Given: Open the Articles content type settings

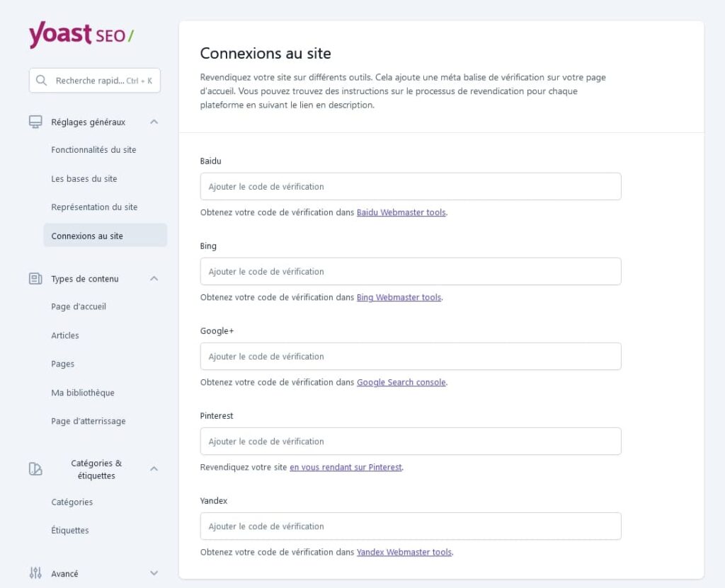Looking at the screenshot, I should [64, 335].
